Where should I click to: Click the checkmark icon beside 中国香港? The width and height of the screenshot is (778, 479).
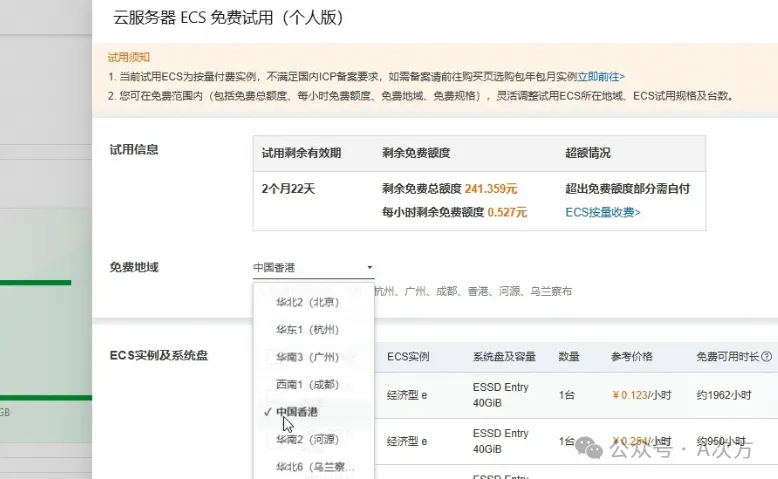[267, 412]
